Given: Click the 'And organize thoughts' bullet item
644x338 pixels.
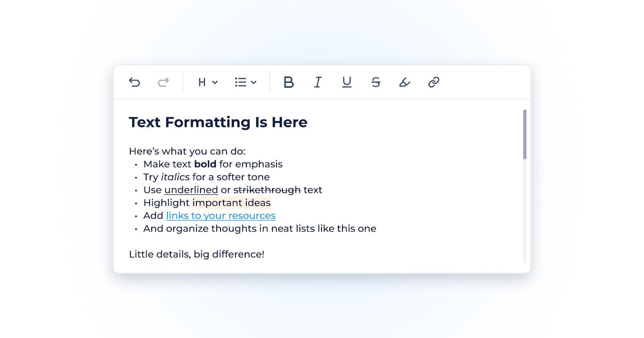Looking at the screenshot, I should click(x=260, y=229).
